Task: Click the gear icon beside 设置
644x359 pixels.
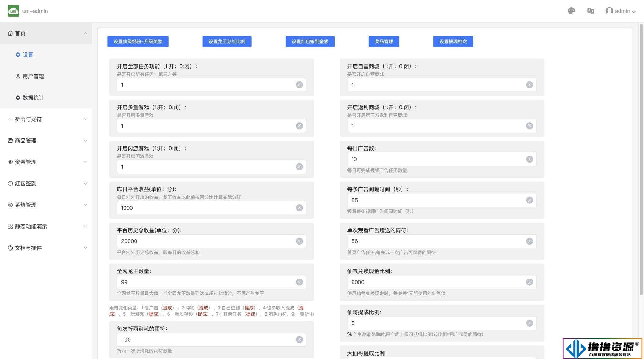Action: click(18, 55)
